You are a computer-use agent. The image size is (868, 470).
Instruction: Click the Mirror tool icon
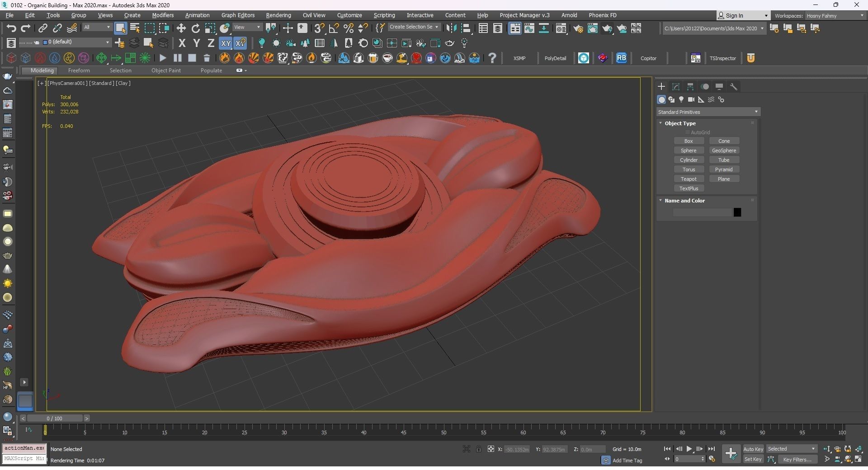click(451, 28)
